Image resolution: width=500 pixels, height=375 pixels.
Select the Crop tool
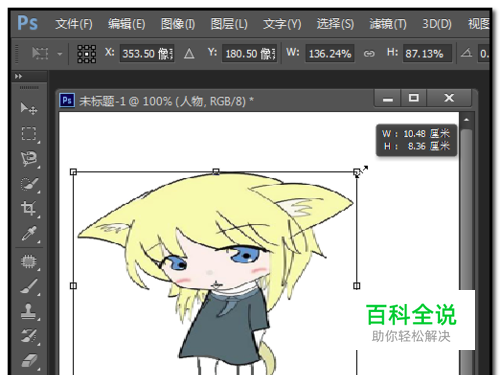click(29, 209)
